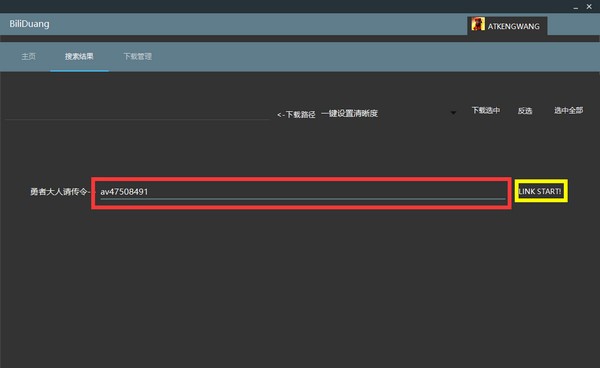
Task: Click the empty results area below search
Action: [300, 287]
